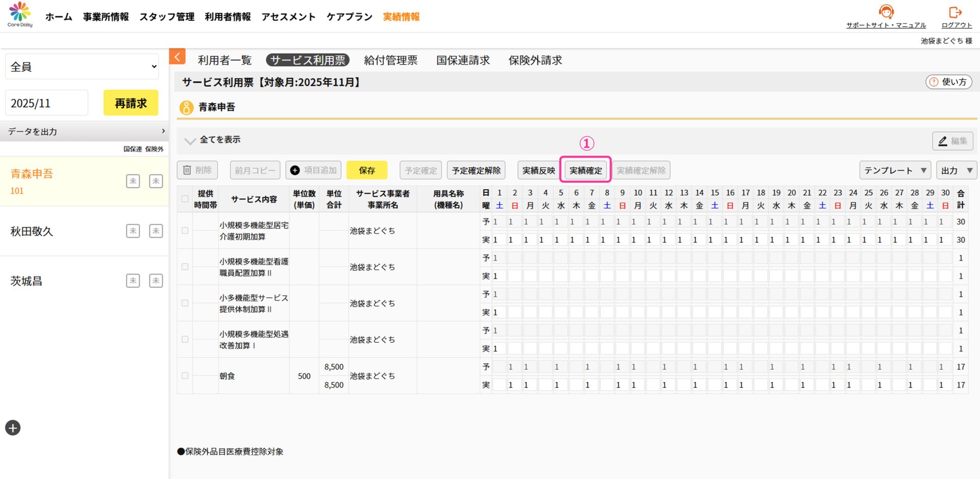The width and height of the screenshot is (980, 479).
Task: Open the ケアプラン menu
Action: pyautogui.click(x=349, y=17)
